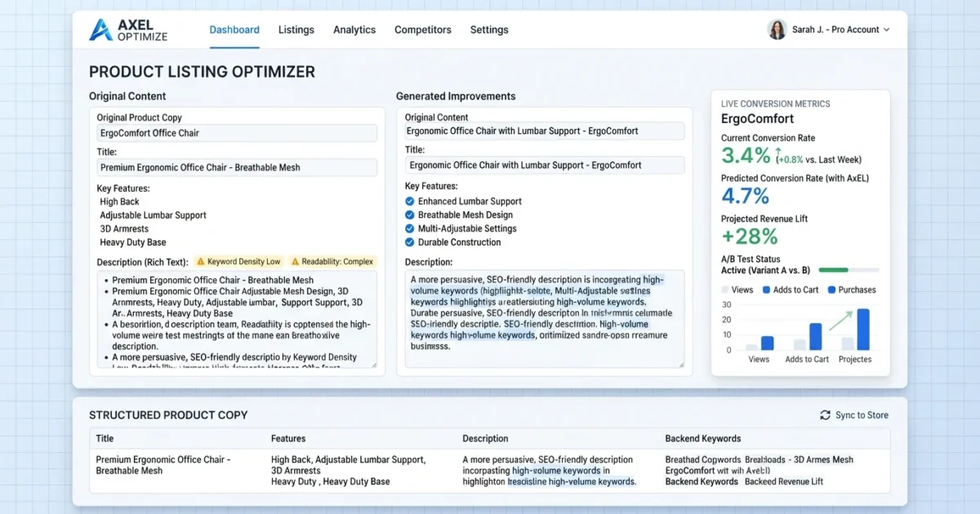Click the structured copy description cell
Screen dimensions: 980x514
click(549, 471)
